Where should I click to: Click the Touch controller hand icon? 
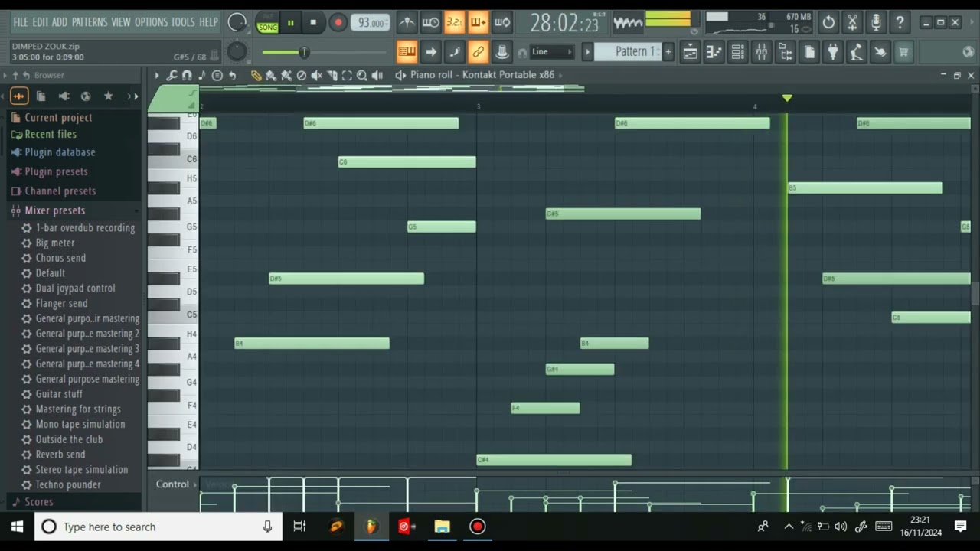pos(880,52)
